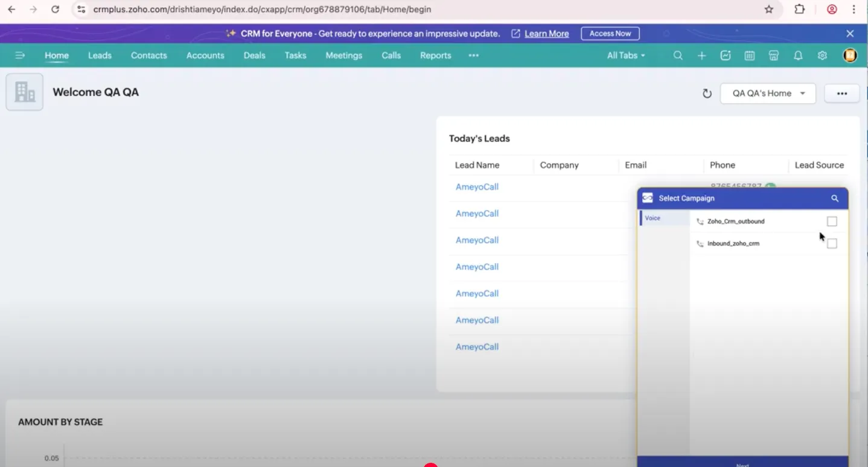The width and height of the screenshot is (868, 467).
Task: Open the marketplace store icon
Action: point(774,56)
